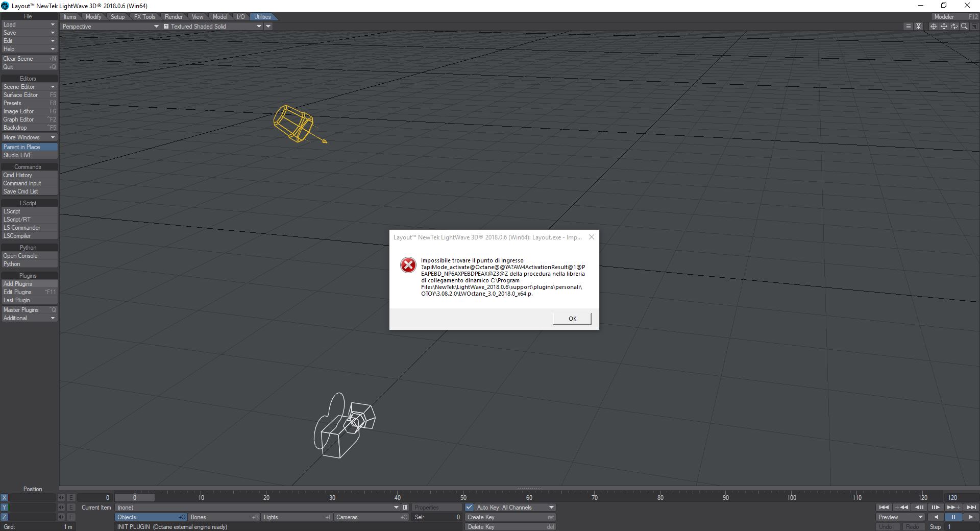Open the Perspective view type dropdown
980x531 pixels.
click(110, 27)
